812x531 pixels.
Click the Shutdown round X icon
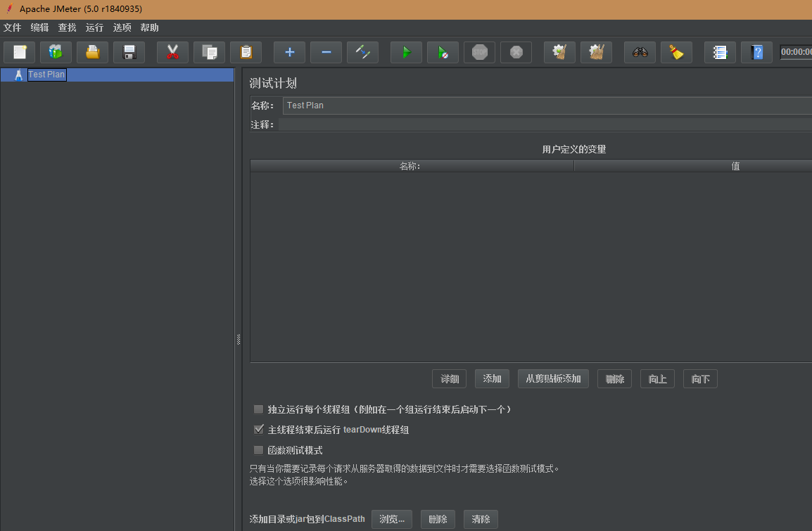516,52
